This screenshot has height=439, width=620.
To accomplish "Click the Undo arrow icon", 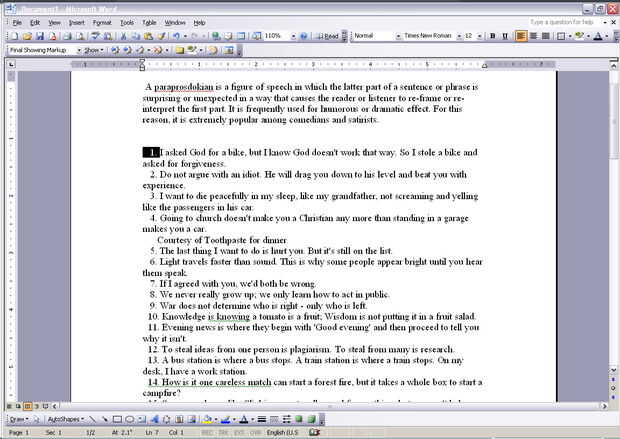I will pos(176,36).
